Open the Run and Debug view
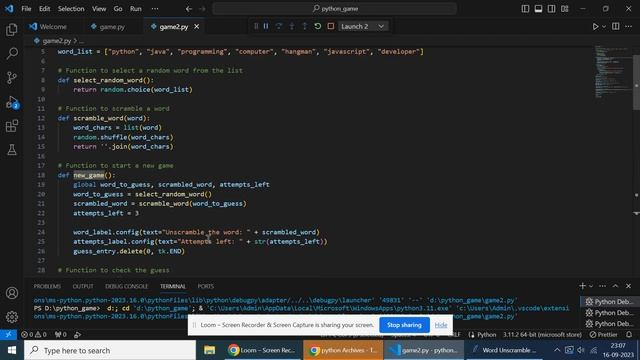 (x=12, y=102)
